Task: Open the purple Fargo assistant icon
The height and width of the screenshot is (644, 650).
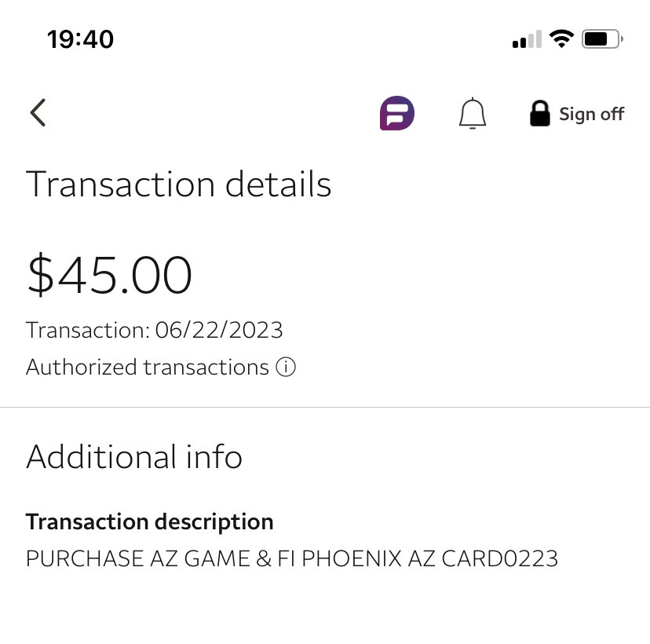Action: coord(396,114)
